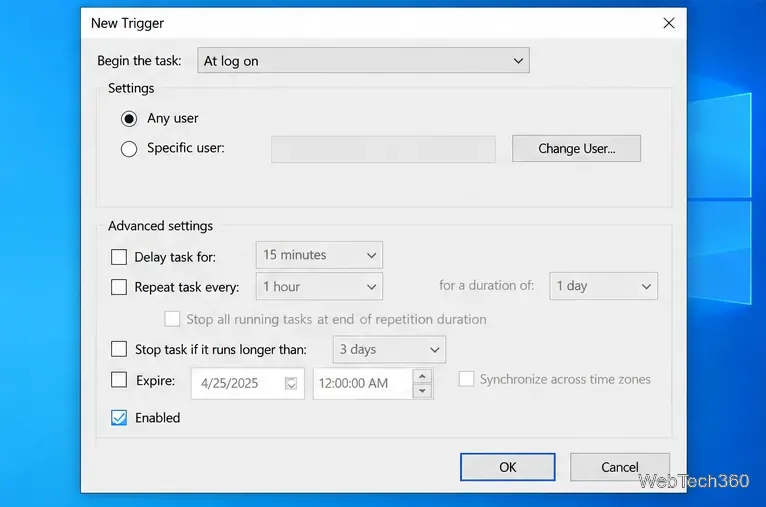Check Synchronize across time zones checkbox

[x=466, y=379]
